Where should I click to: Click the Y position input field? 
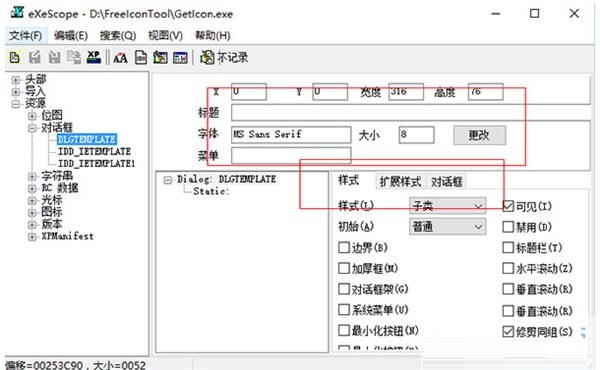[x=330, y=92]
